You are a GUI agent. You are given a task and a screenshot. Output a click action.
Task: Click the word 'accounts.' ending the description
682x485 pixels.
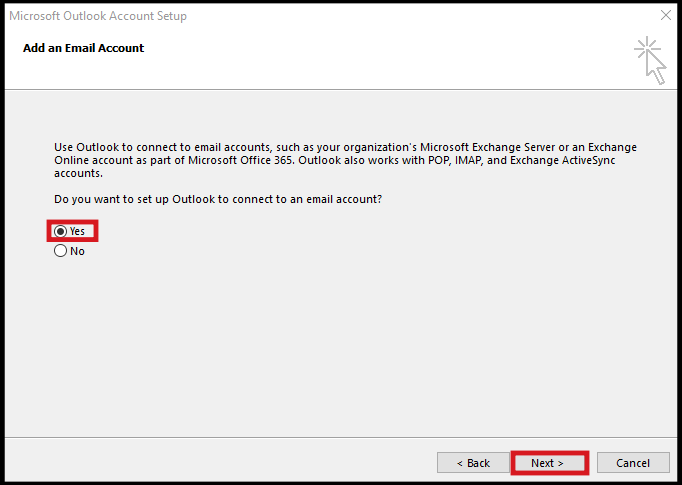[x=78, y=173]
